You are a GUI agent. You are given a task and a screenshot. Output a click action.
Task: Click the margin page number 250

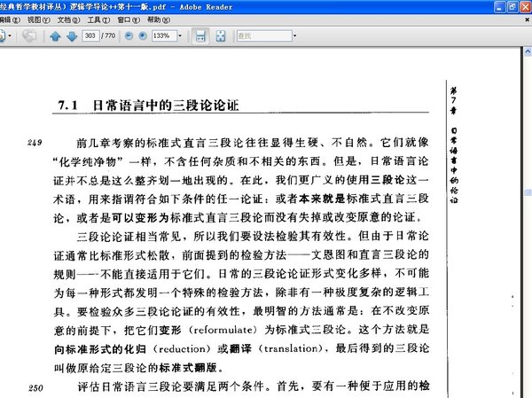tap(35, 388)
